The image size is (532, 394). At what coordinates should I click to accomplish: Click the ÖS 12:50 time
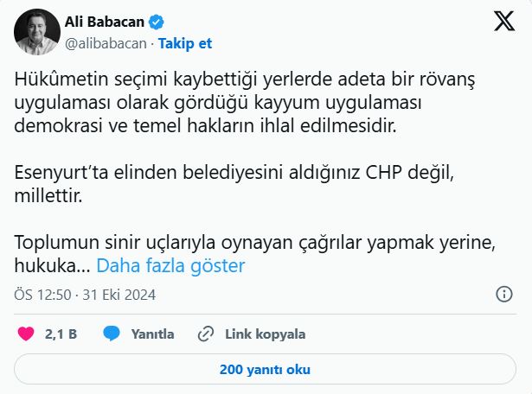(x=45, y=295)
